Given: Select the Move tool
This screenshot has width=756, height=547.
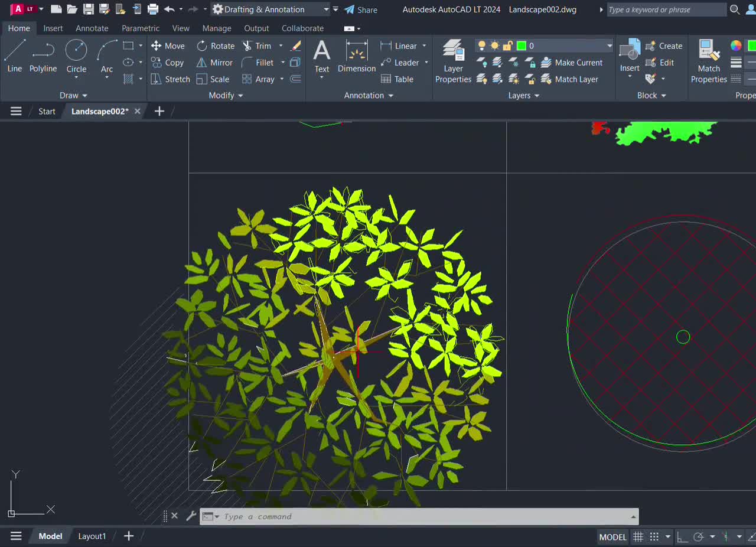Looking at the screenshot, I should point(168,45).
